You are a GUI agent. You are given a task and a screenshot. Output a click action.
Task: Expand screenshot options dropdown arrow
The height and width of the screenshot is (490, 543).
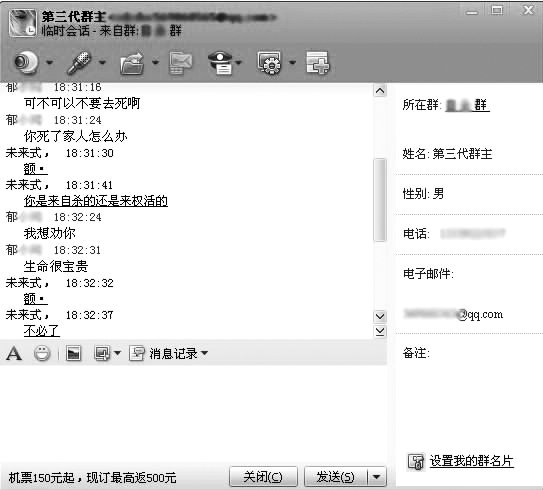pyautogui.click(x=117, y=354)
